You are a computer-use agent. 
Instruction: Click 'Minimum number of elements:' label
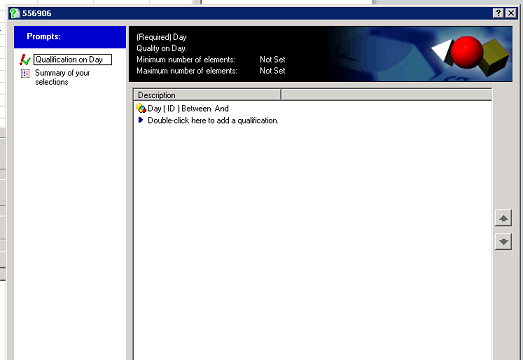pos(186,60)
